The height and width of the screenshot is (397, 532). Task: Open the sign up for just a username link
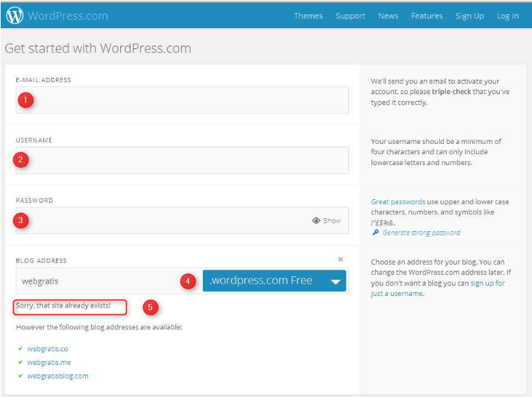point(438,288)
